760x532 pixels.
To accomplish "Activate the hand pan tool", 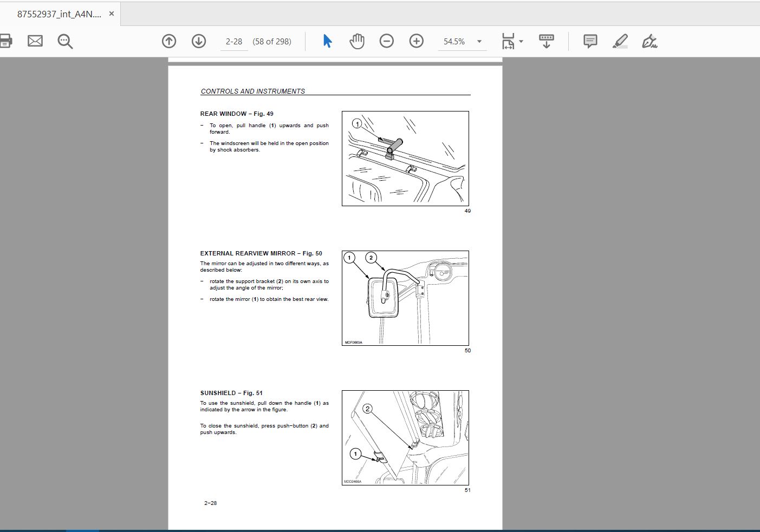I will pos(357,41).
